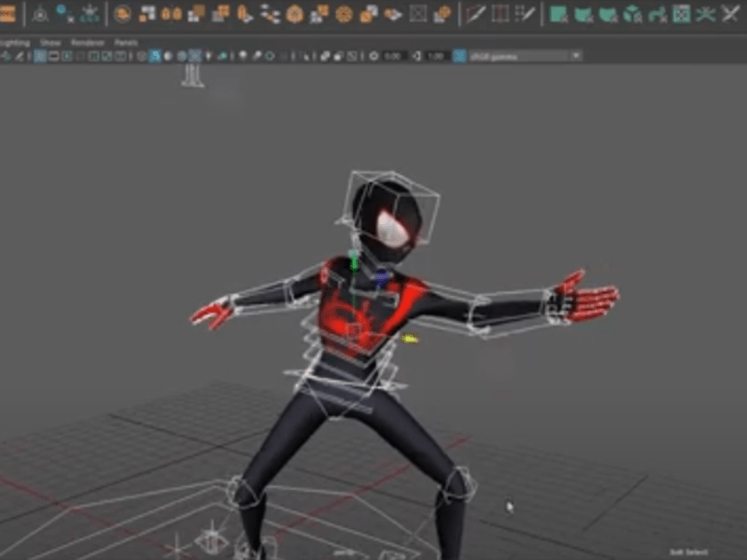This screenshot has height=560, width=747.
Task: Click the green crossed-lines shelf icon
Action: pos(706,14)
